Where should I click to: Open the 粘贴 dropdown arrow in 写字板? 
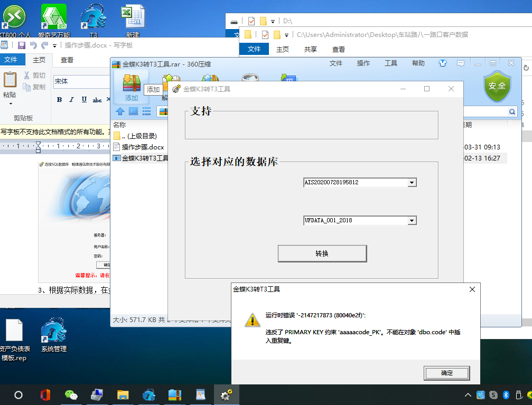point(11,104)
